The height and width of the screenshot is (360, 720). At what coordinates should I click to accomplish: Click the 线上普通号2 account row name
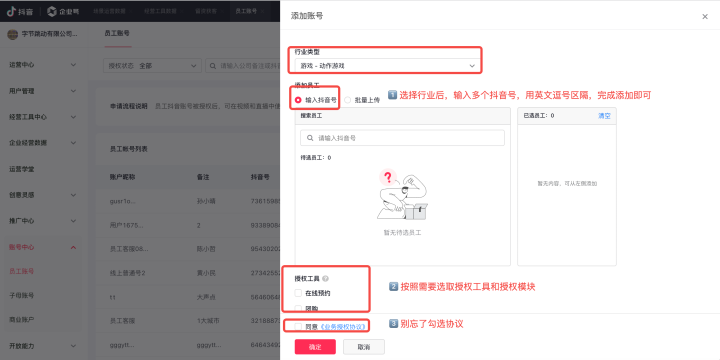[128, 273]
